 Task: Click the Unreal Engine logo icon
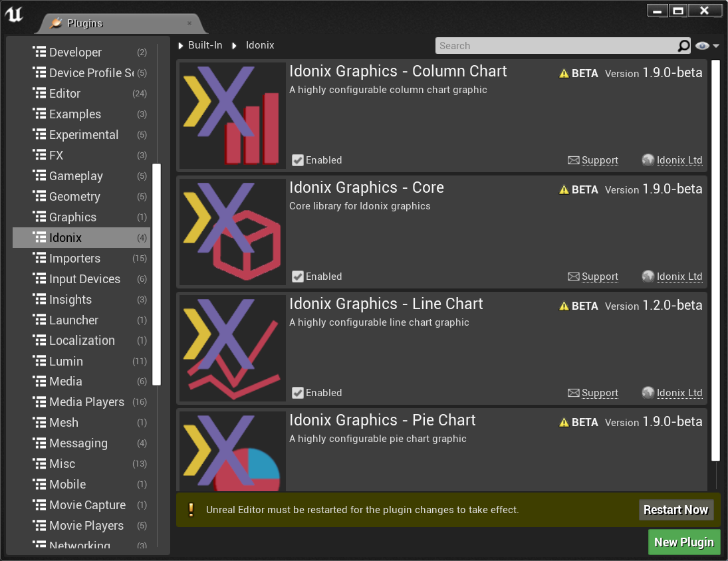point(14,14)
